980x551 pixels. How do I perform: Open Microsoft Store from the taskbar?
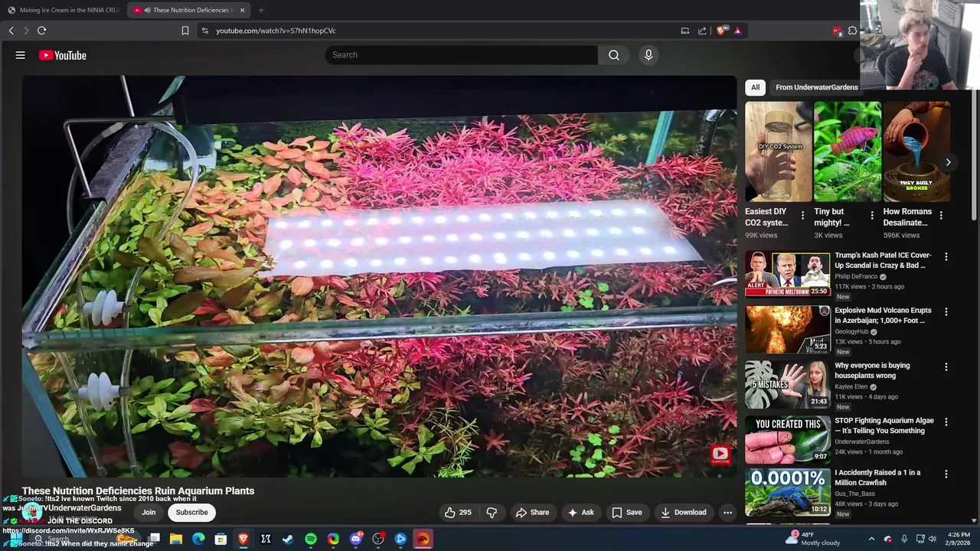click(x=220, y=539)
